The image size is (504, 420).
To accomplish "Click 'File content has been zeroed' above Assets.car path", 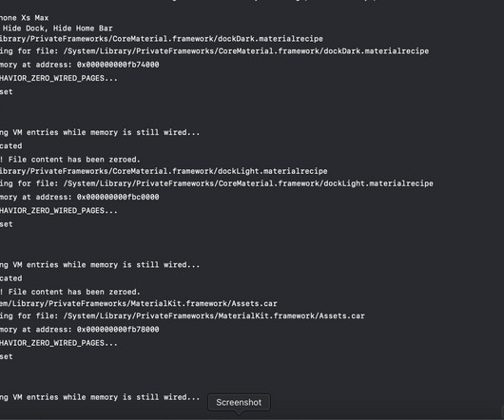I will pos(70,292).
